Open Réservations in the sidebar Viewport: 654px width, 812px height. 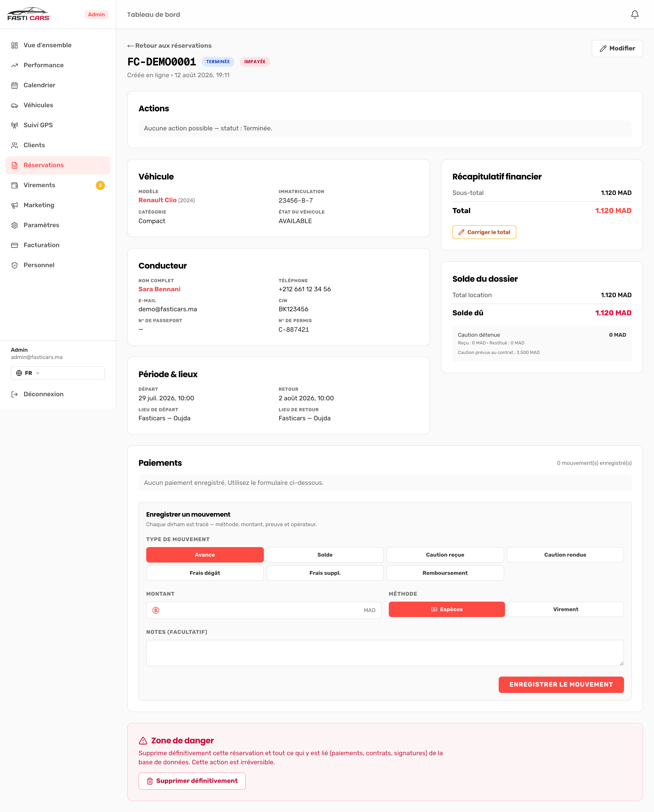coord(58,165)
